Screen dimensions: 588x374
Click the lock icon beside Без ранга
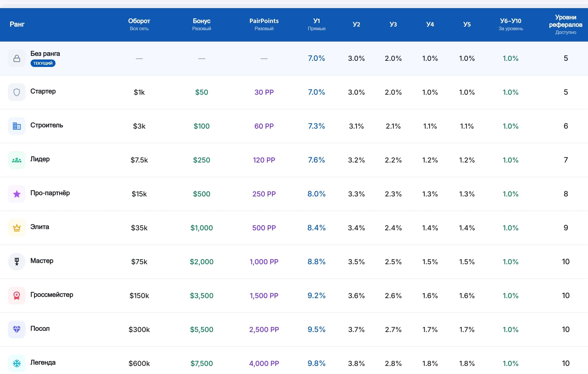pyautogui.click(x=17, y=58)
